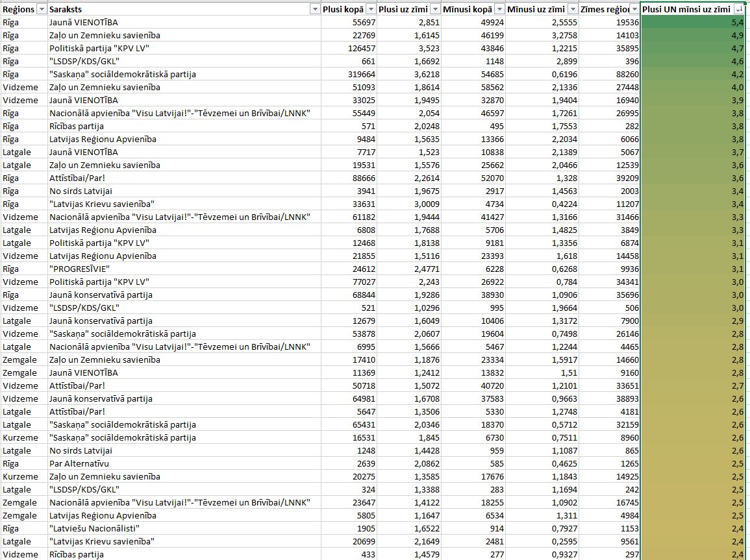Select the Rīcības partija cell in Rīga row
The width and height of the screenshot is (750, 560).
(184, 126)
